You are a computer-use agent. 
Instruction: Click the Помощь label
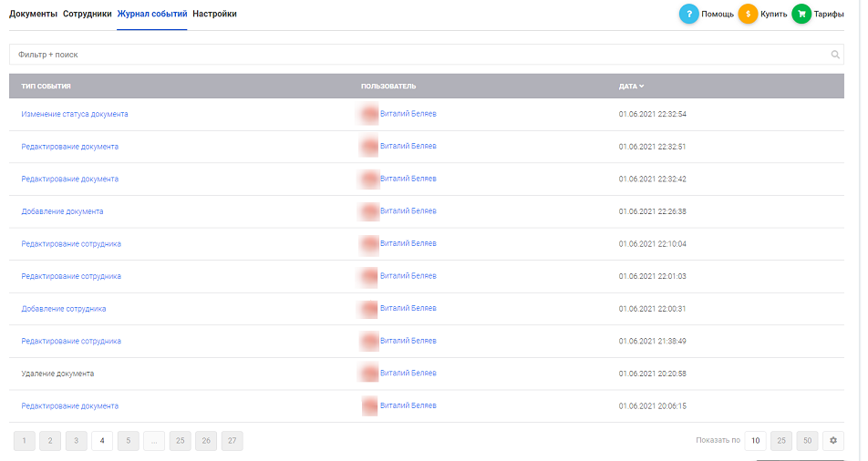718,15
